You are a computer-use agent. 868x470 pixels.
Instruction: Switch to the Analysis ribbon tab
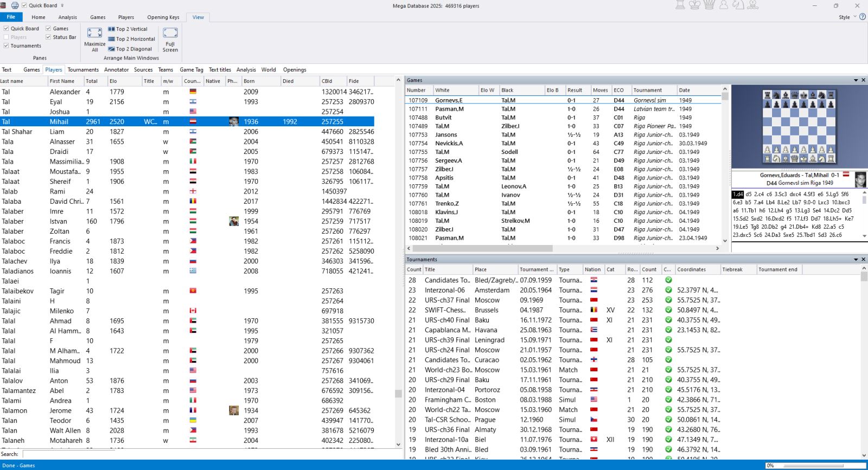68,17
